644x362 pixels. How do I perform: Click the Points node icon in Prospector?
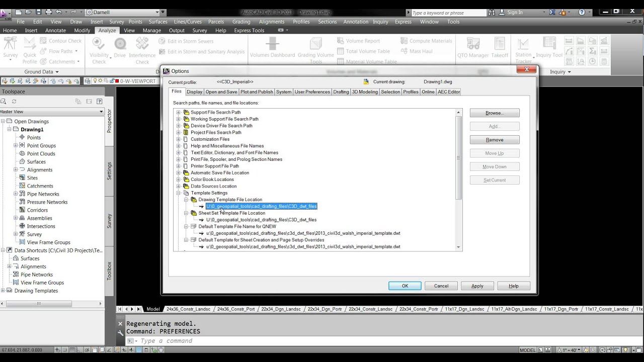coord(22,137)
